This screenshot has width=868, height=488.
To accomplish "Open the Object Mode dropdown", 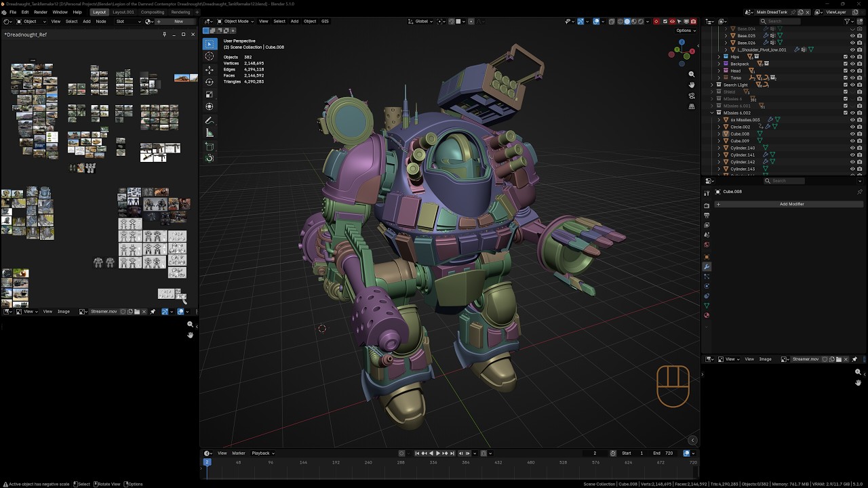I will coord(235,21).
